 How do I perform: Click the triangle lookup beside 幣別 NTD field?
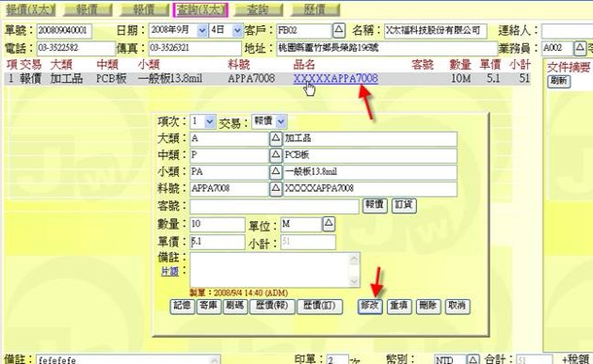pos(473,360)
